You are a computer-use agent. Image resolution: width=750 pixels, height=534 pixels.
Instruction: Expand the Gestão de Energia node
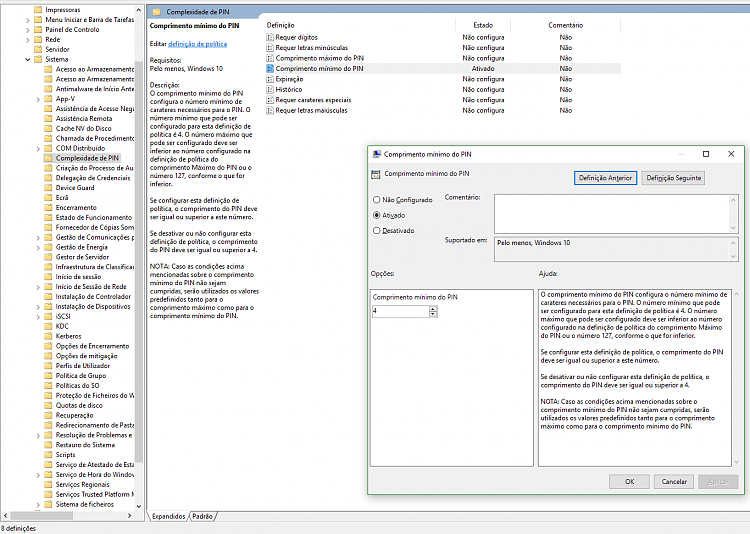tap(38, 248)
